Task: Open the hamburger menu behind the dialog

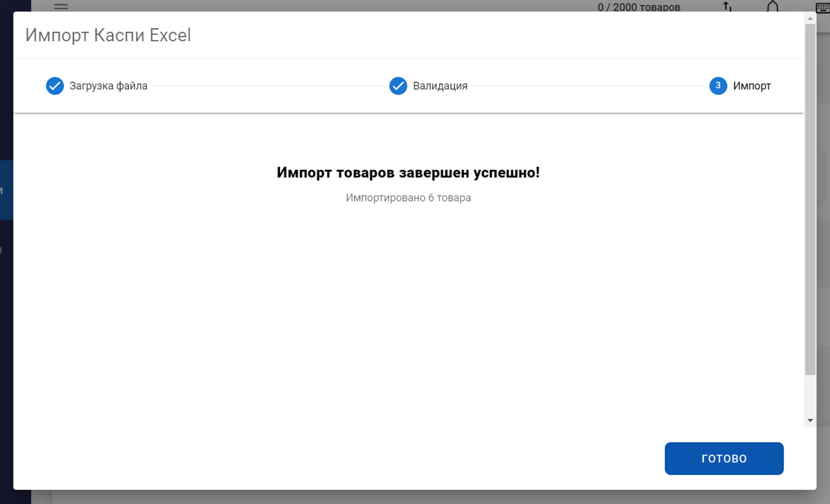Action: [61, 6]
